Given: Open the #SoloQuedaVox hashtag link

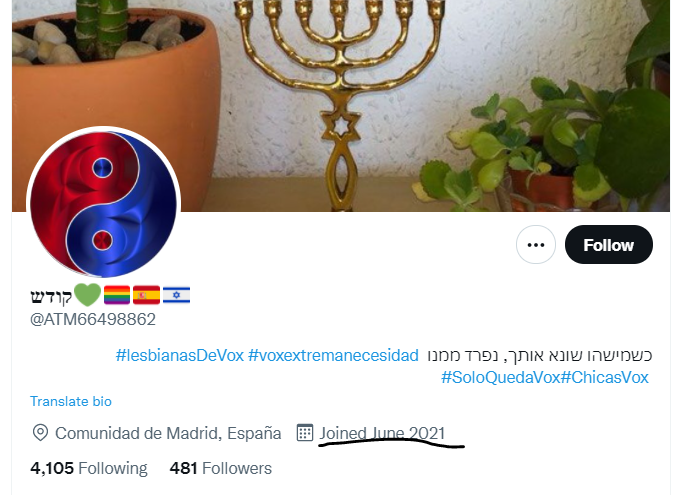Looking at the screenshot, I should [x=500, y=378].
